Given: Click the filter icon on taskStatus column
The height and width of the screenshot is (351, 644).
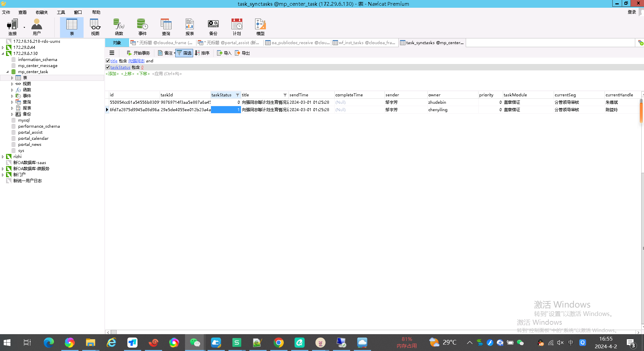Looking at the screenshot, I should click(238, 95).
